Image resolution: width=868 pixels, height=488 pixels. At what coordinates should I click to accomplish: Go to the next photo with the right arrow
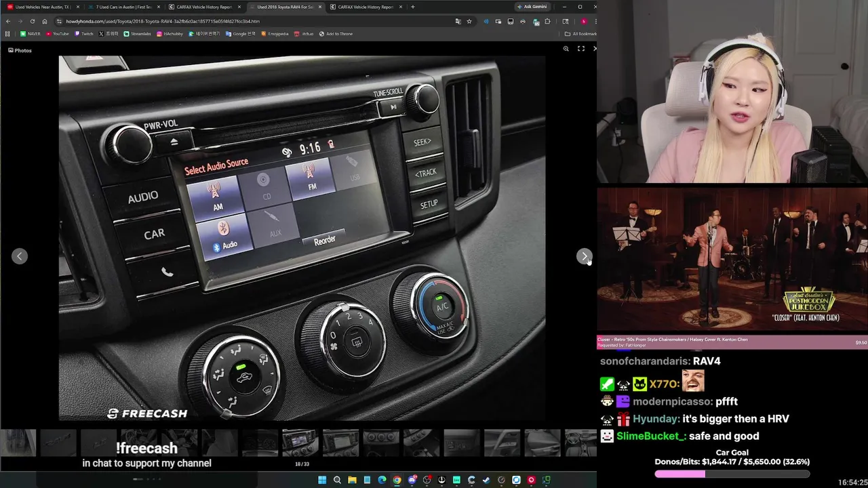[x=584, y=256]
